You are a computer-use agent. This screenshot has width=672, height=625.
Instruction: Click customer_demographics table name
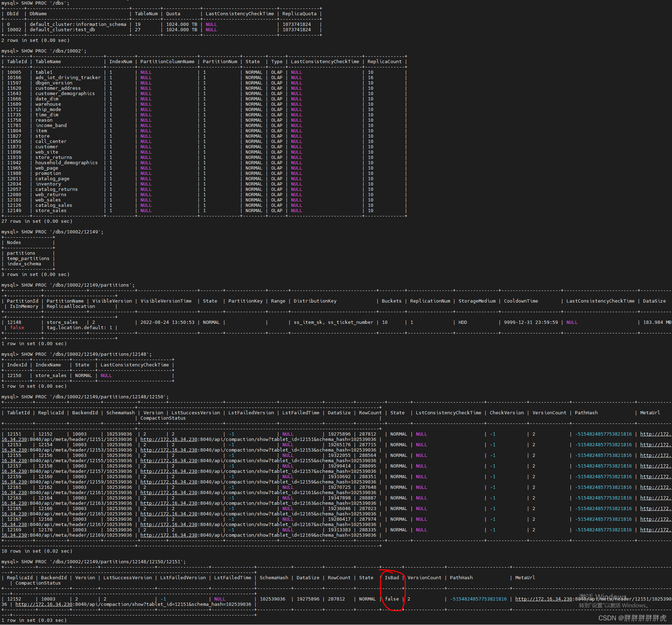[x=65, y=93]
